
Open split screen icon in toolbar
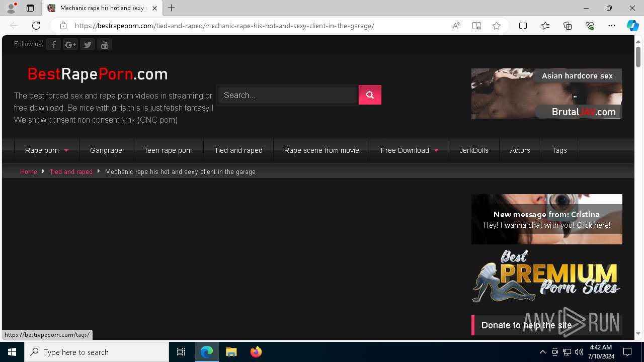[x=523, y=26]
